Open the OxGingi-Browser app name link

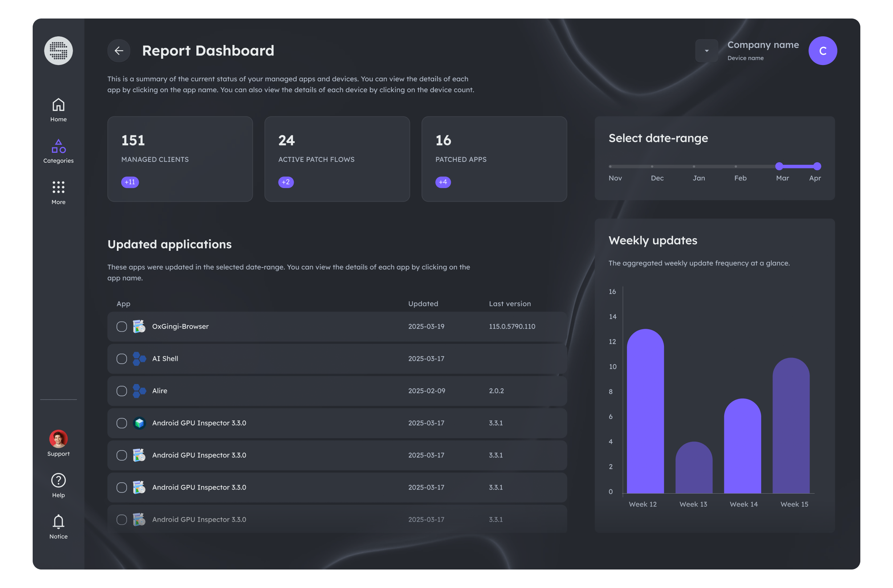pos(180,326)
